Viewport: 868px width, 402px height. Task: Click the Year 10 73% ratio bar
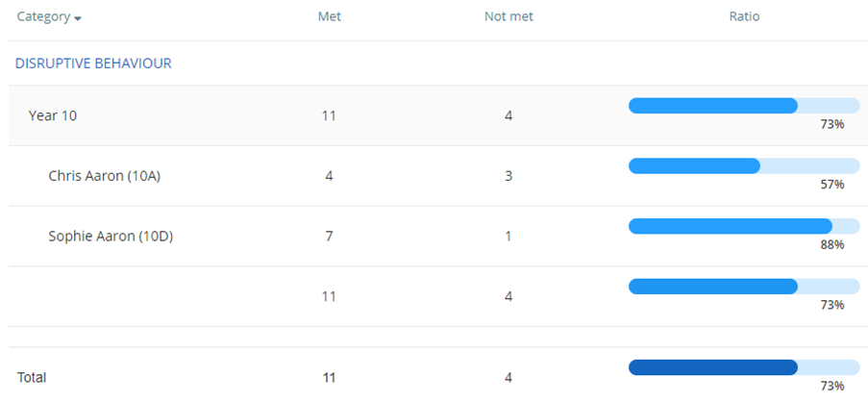click(x=744, y=106)
